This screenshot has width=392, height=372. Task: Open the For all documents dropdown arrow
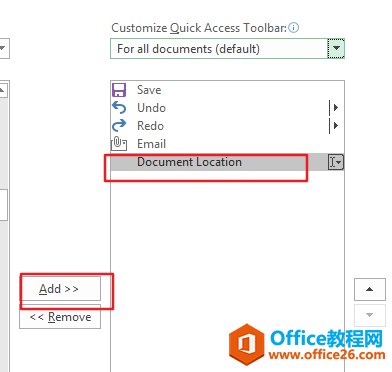pos(336,49)
